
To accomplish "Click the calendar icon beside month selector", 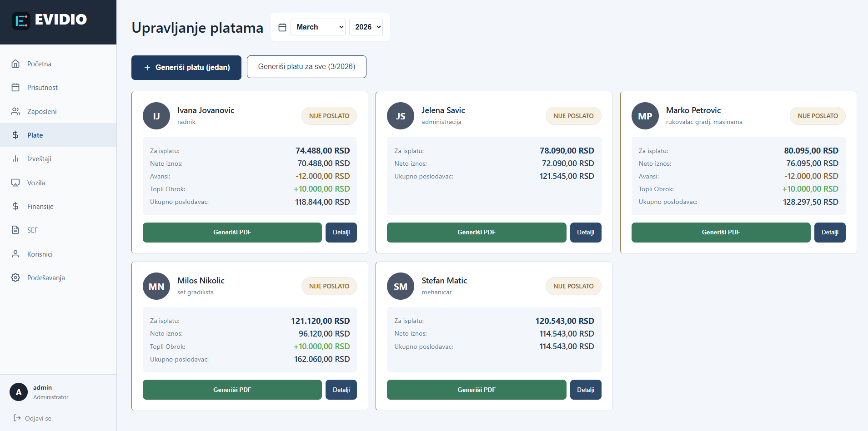I will (282, 27).
